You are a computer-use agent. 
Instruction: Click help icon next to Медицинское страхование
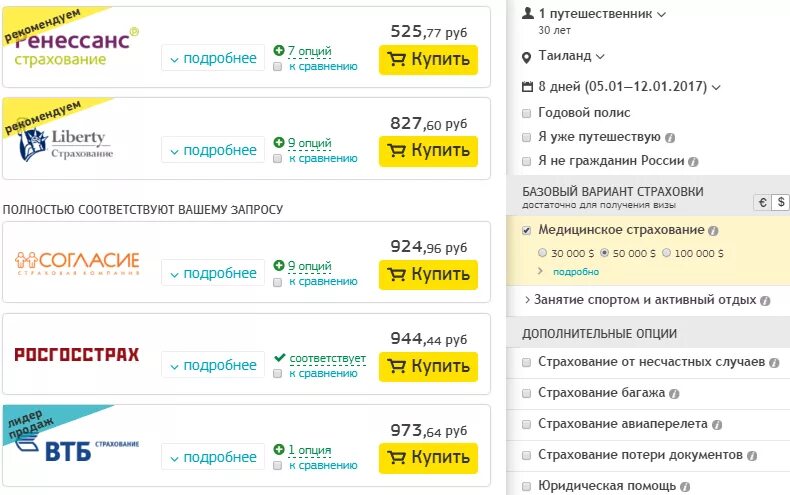click(x=714, y=231)
